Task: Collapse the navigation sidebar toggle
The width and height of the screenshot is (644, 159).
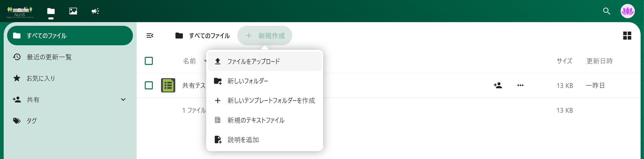Action: pyautogui.click(x=150, y=36)
